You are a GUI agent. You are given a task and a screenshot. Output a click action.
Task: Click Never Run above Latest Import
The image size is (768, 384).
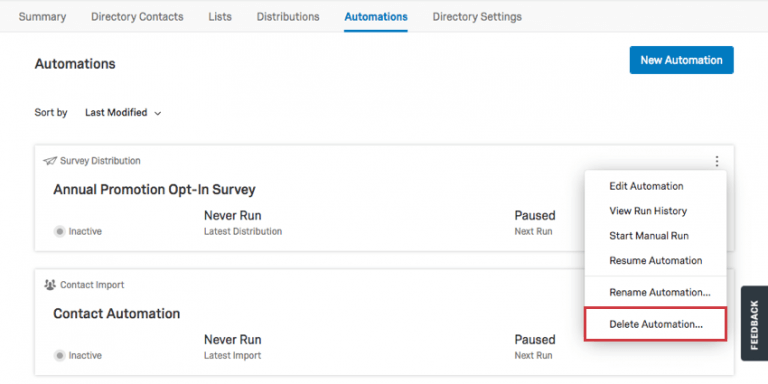click(x=233, y=339)
